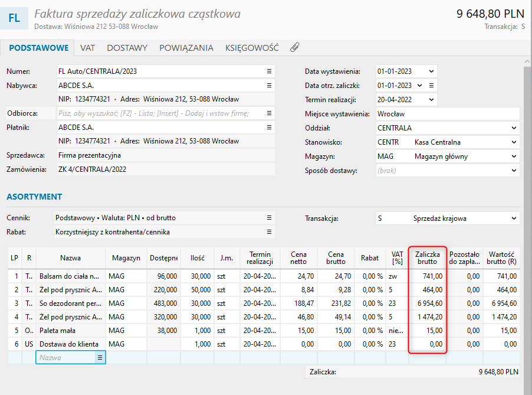The image size is (532, 395).
Task: Expand the Oddział dropdown
Action: tap(514, 128)
